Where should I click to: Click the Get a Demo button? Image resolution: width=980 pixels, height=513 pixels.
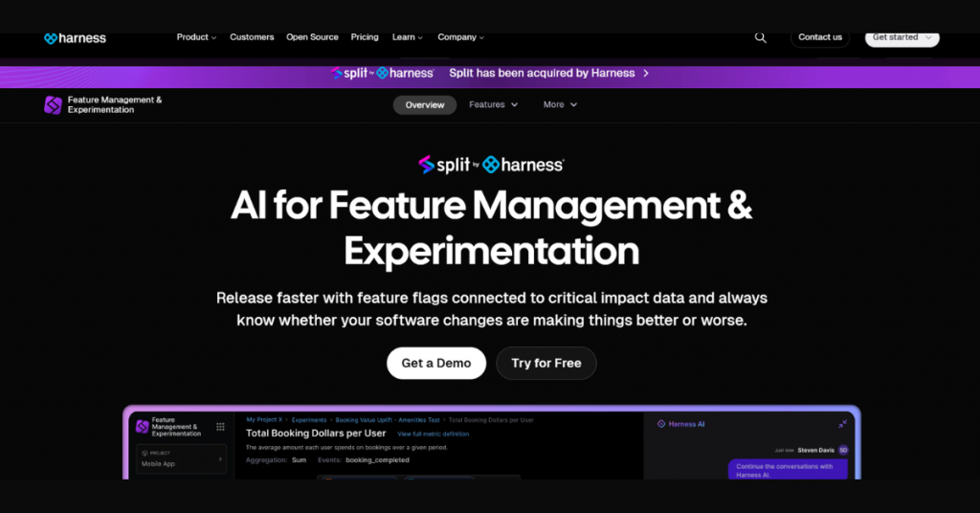tap(436, 363)
